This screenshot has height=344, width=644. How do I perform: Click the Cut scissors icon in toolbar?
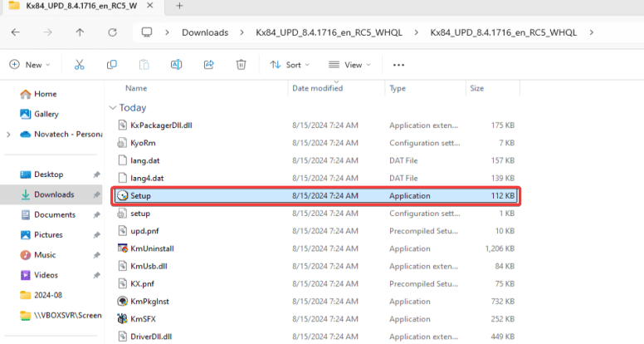pyautogui.click(x=80, y=64)
